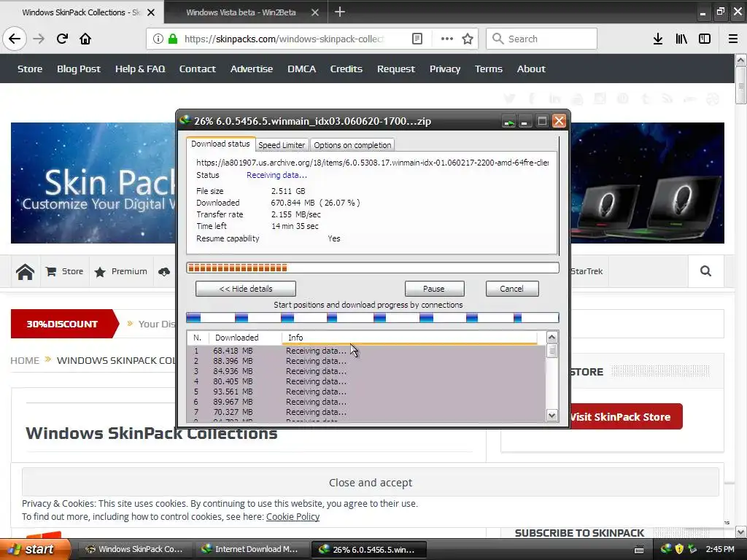Click the green padlock security icon

(173, 39)
